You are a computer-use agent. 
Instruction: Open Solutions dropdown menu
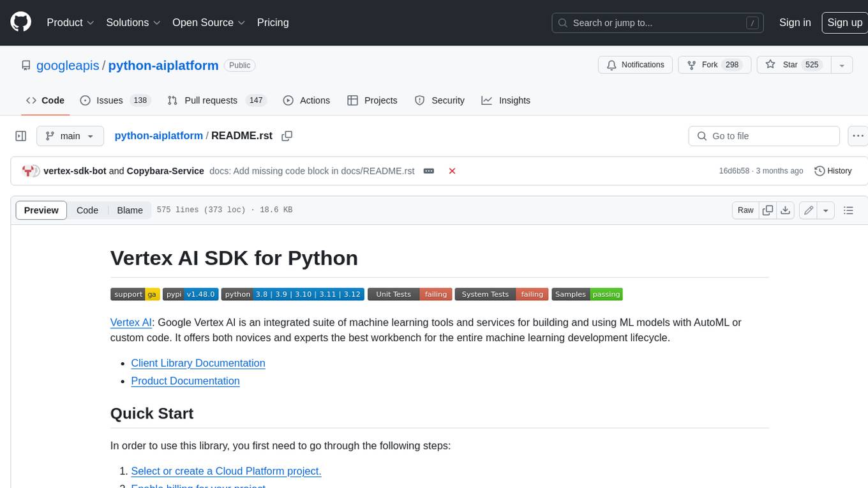point(133,22)
